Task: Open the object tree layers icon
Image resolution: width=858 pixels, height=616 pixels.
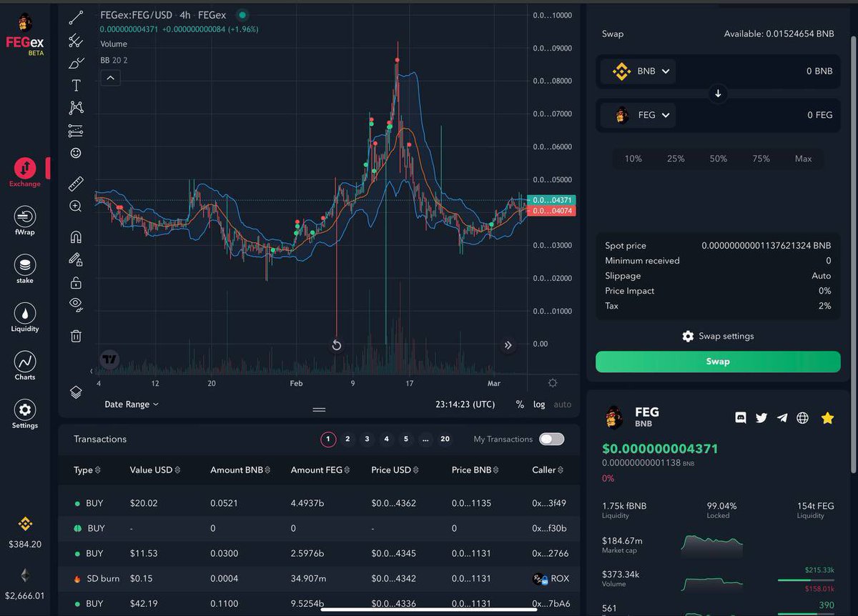Action: (76, 392)
